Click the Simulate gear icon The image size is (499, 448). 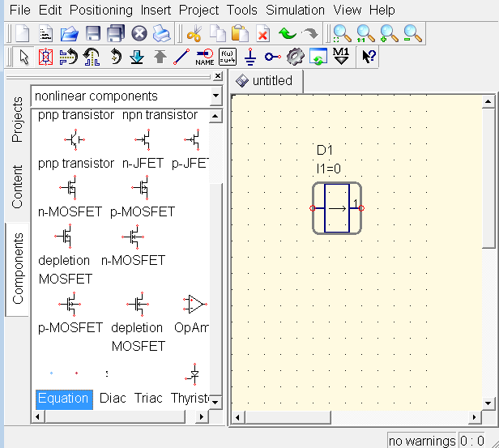(x=296, y=57)
